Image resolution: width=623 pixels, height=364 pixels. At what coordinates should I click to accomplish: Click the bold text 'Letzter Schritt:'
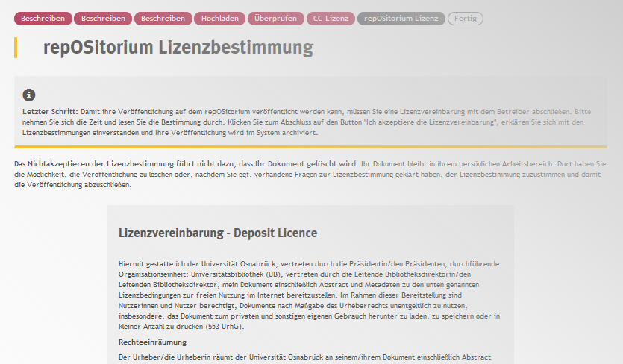coord(50,112)
